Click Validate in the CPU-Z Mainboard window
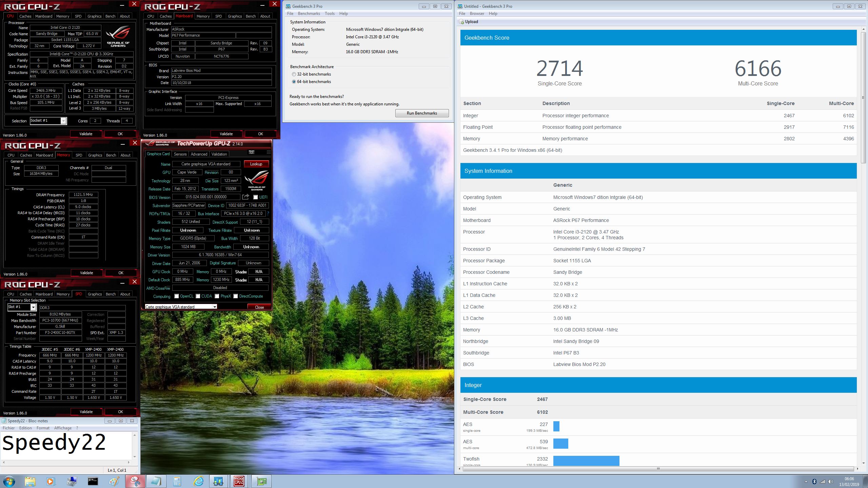 pyautogui.click(x=226, y=134)
